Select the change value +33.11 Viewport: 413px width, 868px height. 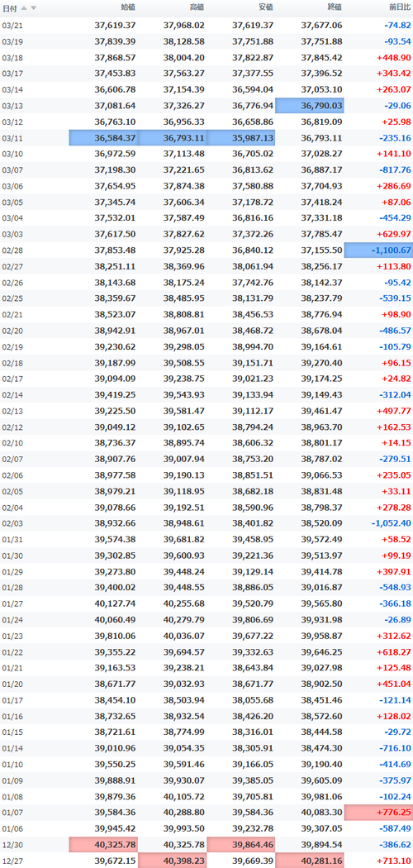coord(396,491)
